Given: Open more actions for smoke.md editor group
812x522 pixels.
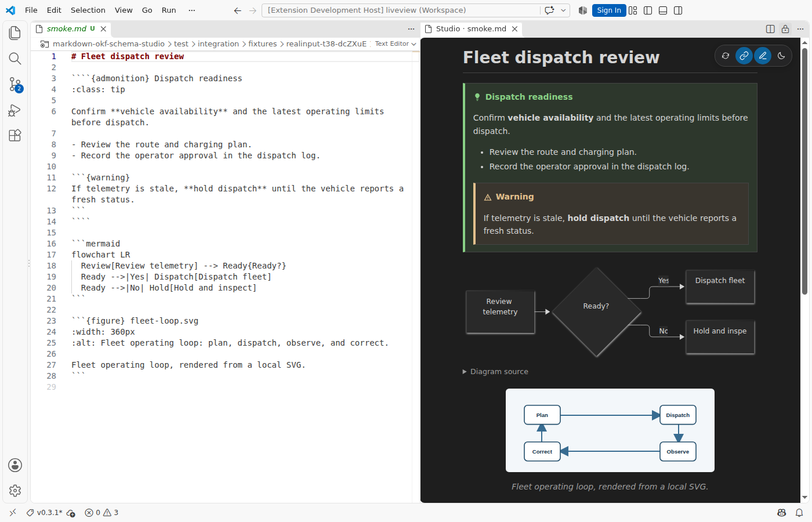Looking at the screenshot, I should 411,29.
